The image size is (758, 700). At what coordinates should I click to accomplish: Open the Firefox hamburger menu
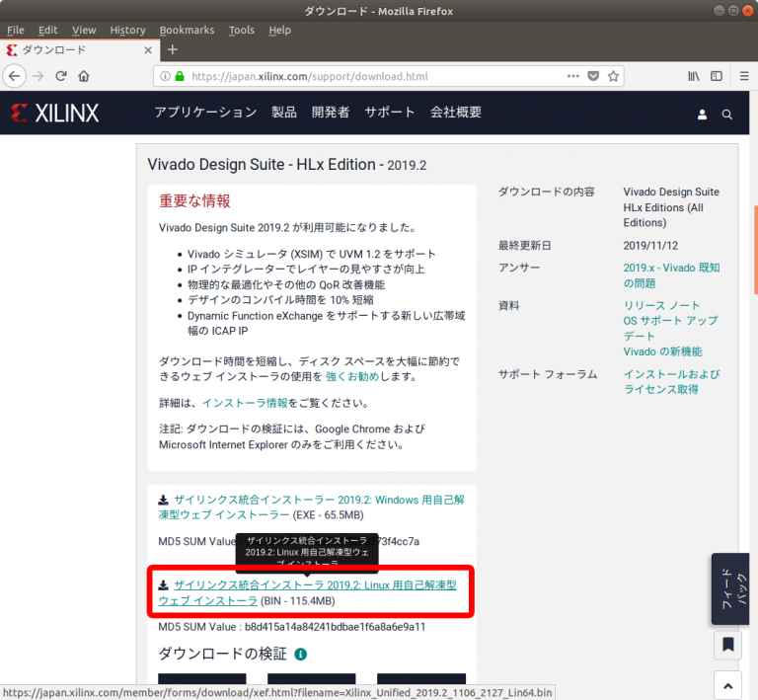[x=740, y=76]
